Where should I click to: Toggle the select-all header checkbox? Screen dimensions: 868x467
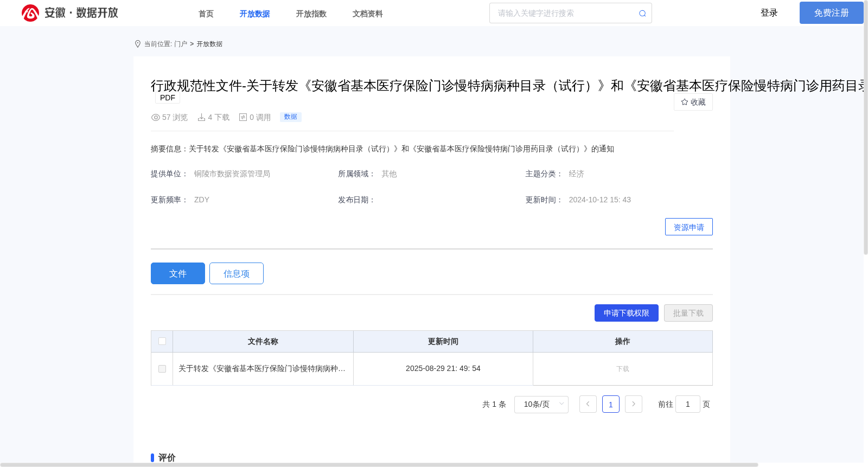(x=162, y=341)
